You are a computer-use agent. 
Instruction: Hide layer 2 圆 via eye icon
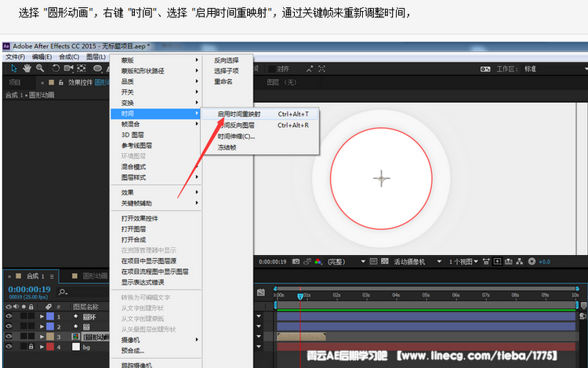coord(9,326)
